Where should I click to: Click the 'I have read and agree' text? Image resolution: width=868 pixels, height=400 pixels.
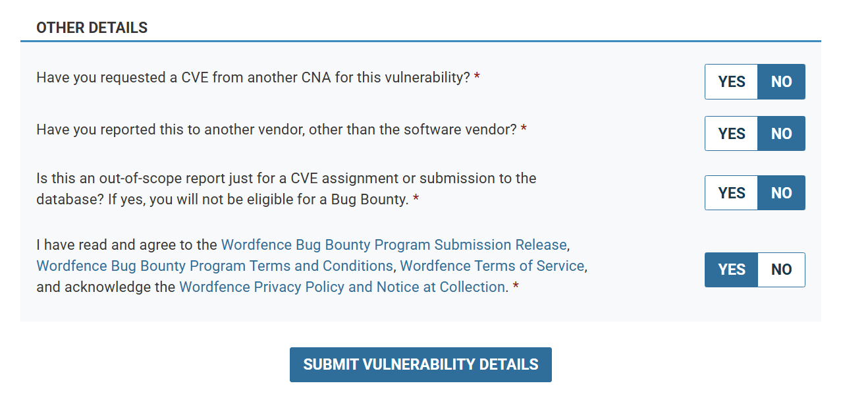pos(126,245)
